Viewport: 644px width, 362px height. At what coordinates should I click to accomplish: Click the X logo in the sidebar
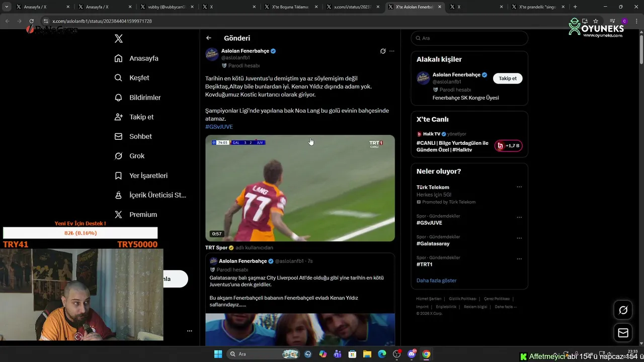[118, 39]
